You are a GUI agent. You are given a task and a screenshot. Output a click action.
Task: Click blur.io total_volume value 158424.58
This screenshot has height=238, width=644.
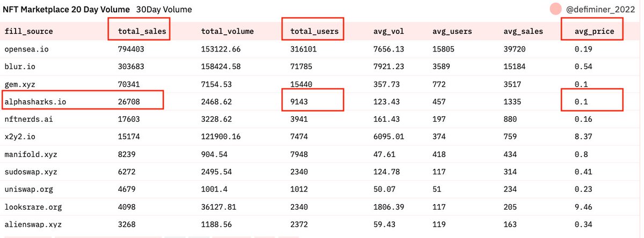(x=221, y=67)
